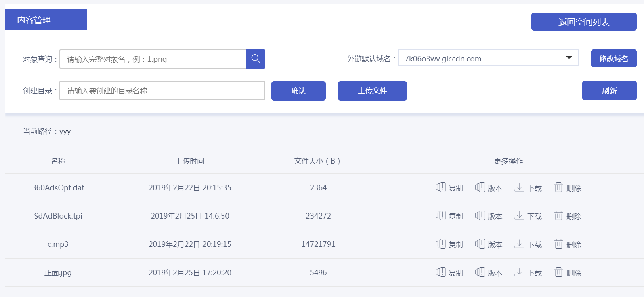Click download icon for 正面.jpg
The width and height of the screenshot is (644, 297).
(519, 272)
